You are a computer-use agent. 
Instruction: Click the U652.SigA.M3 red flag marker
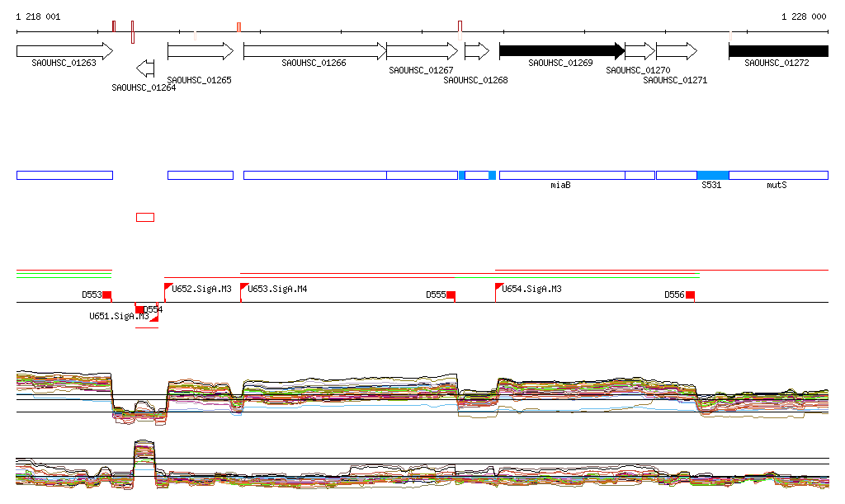pos(168,287)
